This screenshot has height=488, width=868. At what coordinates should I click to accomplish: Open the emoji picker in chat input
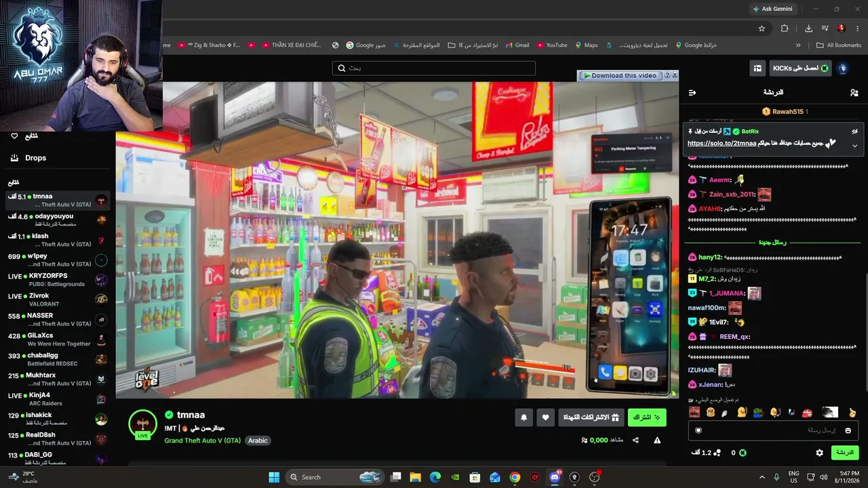[x=848, y=430]
